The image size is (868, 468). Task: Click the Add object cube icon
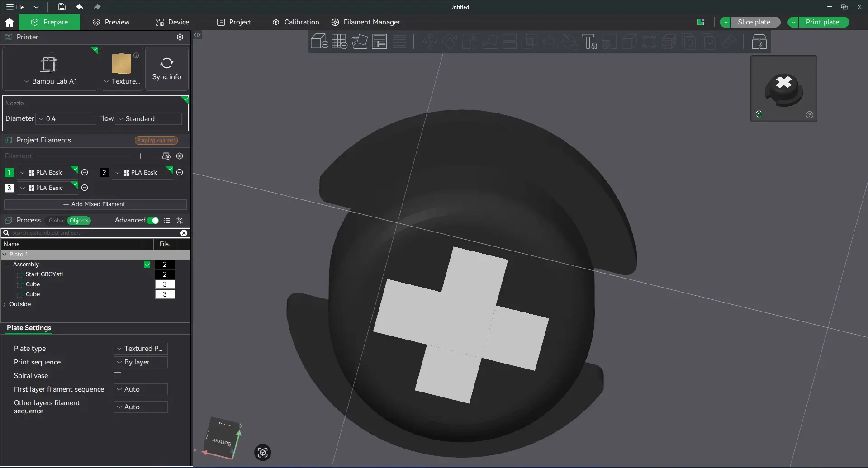coord(319,42)
